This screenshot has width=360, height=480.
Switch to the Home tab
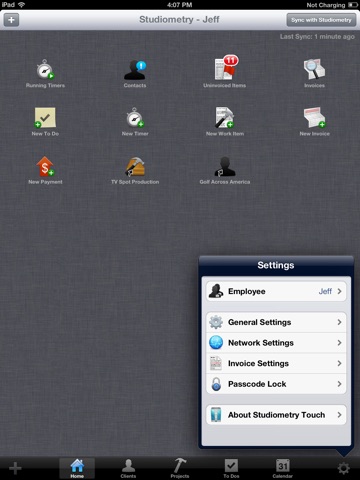[x=77, y=468]
